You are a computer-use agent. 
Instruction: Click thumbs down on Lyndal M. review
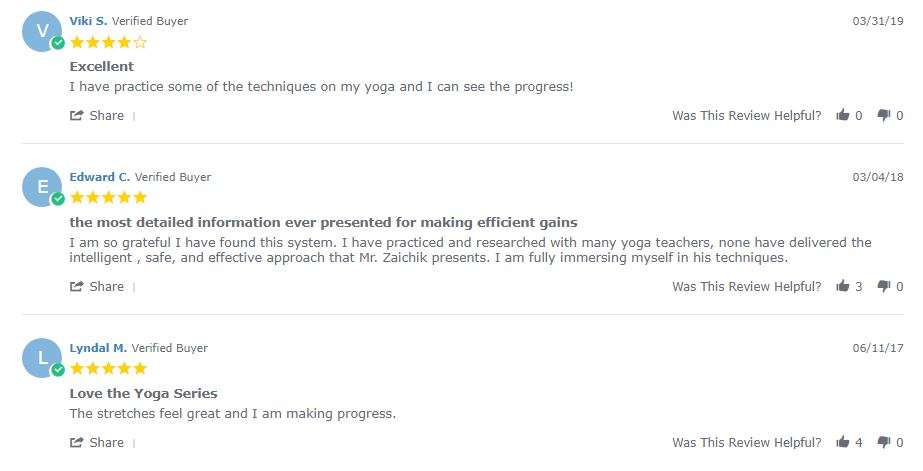(884, 442)
